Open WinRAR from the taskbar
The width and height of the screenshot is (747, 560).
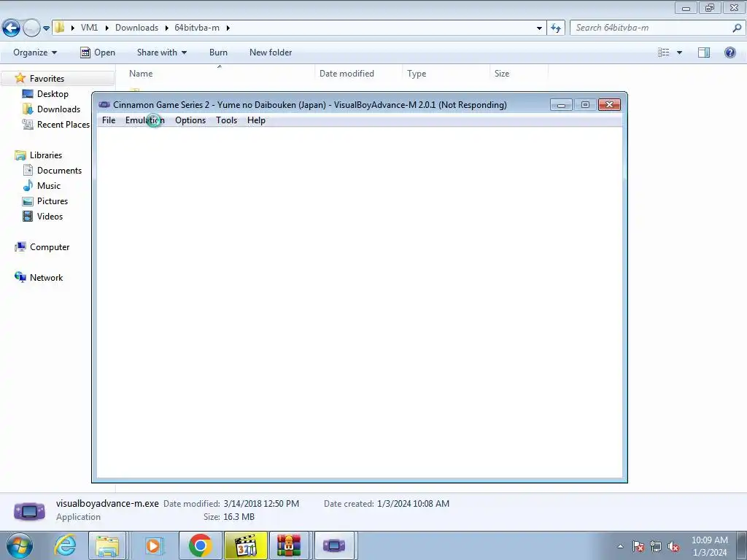point(289,545)
